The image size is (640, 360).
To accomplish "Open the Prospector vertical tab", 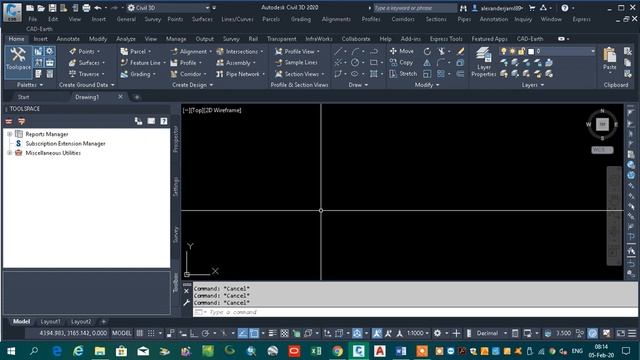I will pyautogui.click(x=176, y=139).
